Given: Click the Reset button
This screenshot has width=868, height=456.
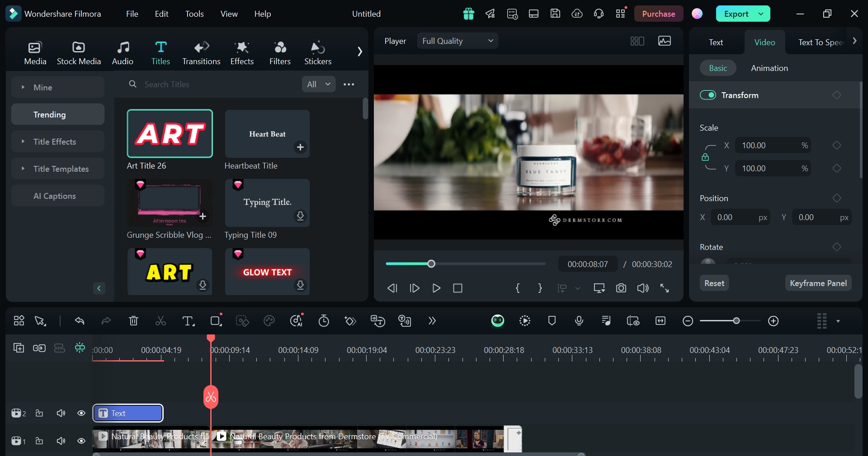Looking at the screenshot, I should [x=714, y=283].
